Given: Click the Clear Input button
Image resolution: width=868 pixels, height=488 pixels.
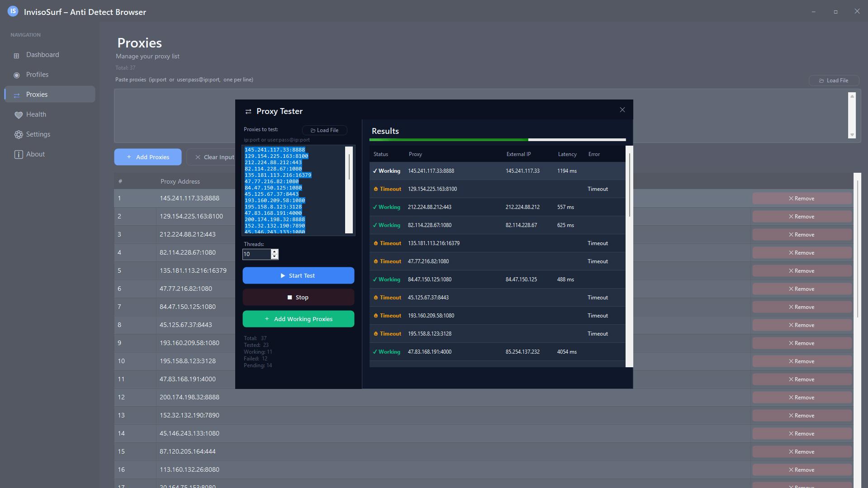Looking at the screenshot, I should (214, 157).
